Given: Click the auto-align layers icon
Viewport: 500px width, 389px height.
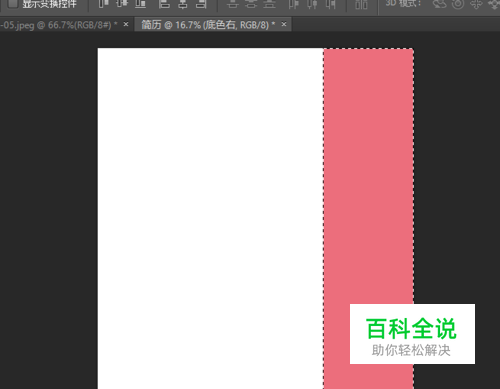Looking at the screenshot, I should (361, 4).
